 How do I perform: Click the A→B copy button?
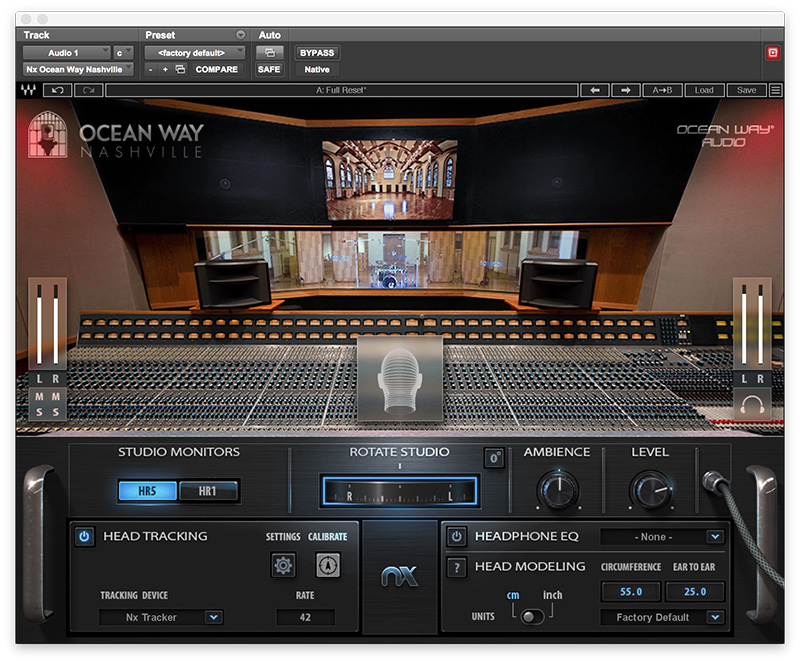click(662, 90)
